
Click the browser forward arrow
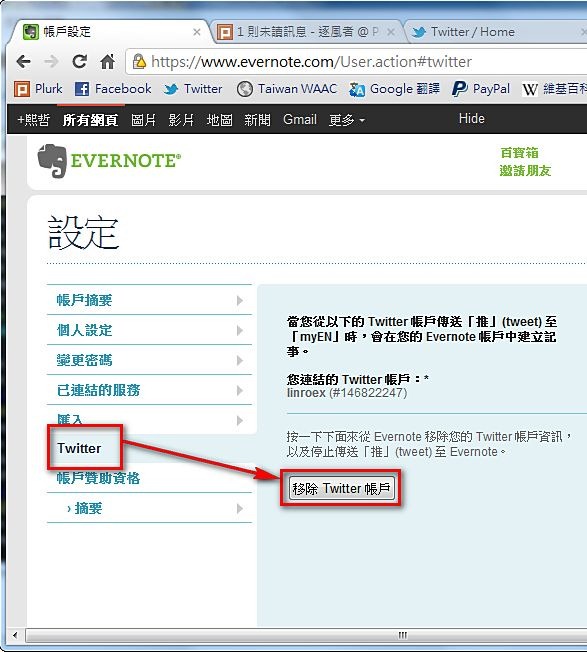(x=52, y=62)
